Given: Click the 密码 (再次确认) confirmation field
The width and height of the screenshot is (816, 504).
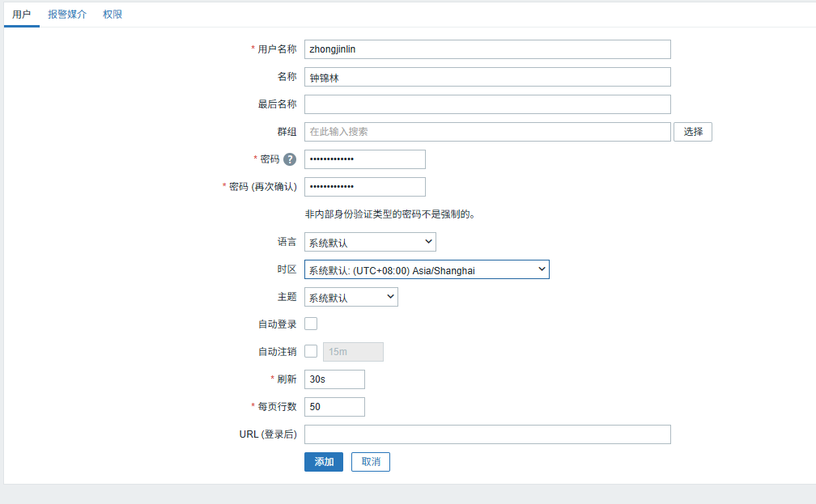Looking at the screenshot, I should tap(364, 187).
